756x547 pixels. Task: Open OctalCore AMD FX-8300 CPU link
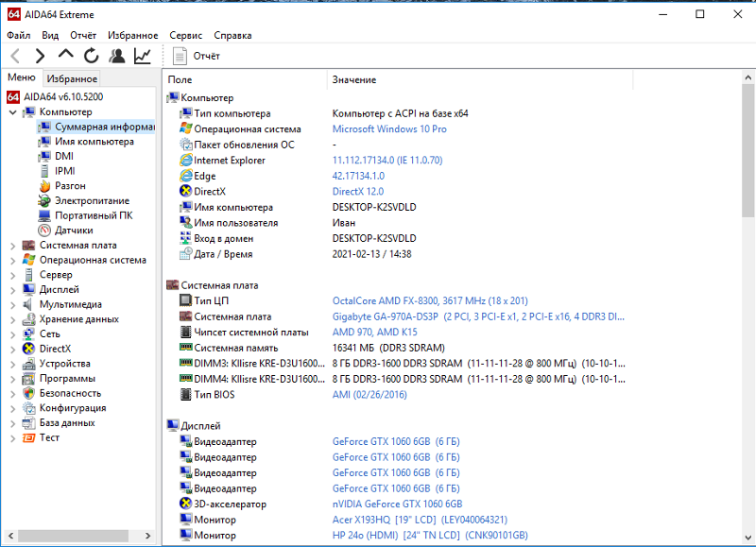click(x=430, y=300)
